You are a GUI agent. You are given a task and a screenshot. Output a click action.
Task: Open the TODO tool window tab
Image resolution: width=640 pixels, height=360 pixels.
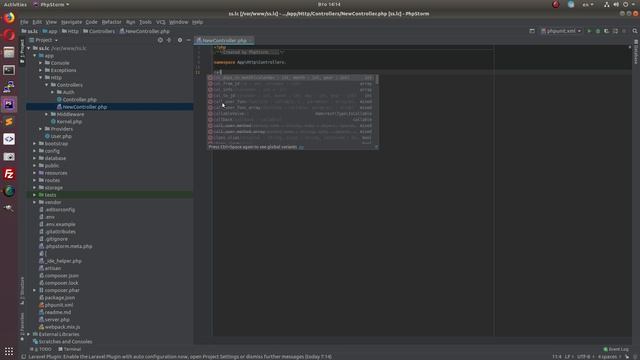coord(41,349)
